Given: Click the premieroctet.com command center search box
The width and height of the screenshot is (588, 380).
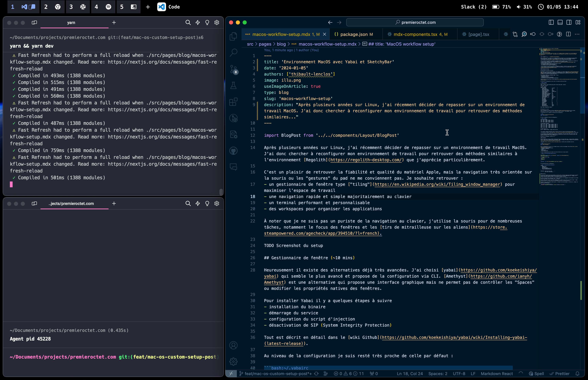Looking at the screenshot, I should click(415, 22).
